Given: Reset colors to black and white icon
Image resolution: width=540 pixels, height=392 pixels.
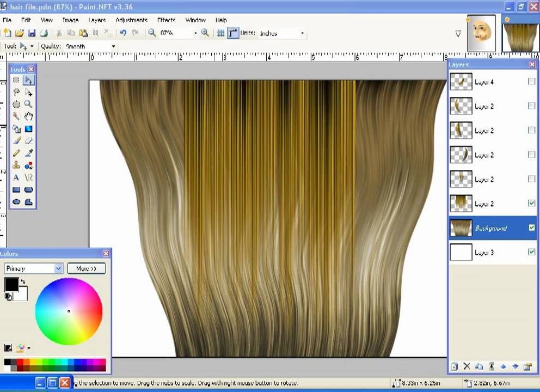Looking at the screenshot, I should [x=8, y=297].
